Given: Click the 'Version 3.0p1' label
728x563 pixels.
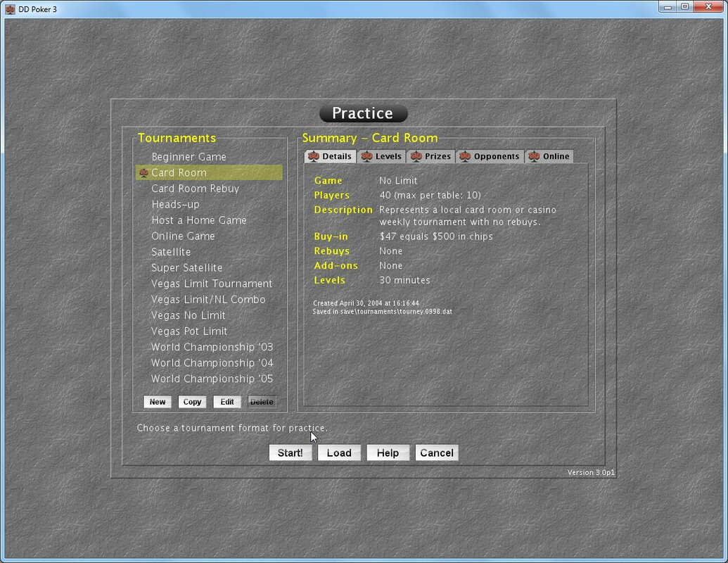Looking at the screenshot, I should pos(591,472).
